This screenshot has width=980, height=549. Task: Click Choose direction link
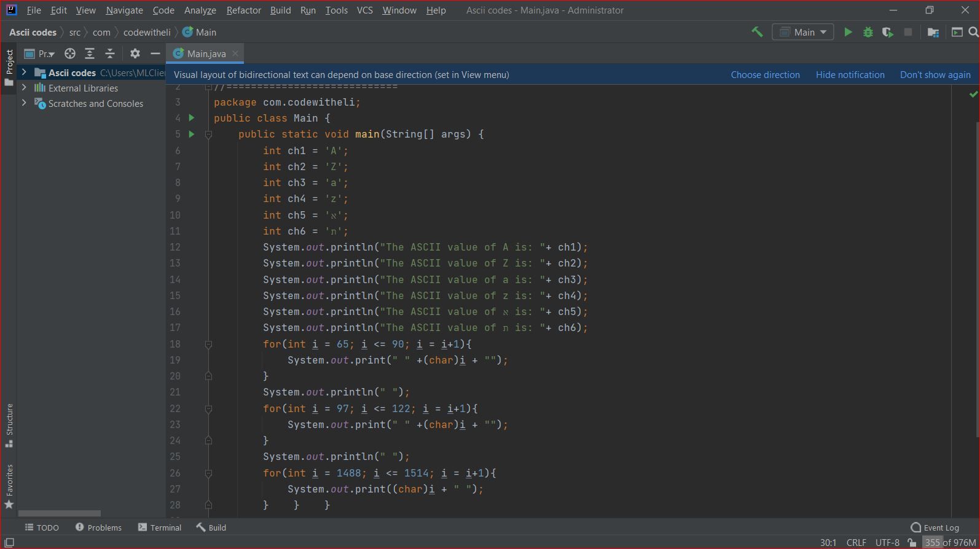click(x=765, y=74)
